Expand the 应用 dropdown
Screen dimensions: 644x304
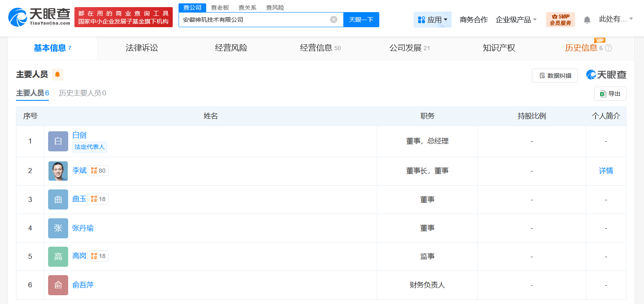(x=432, y=20)
